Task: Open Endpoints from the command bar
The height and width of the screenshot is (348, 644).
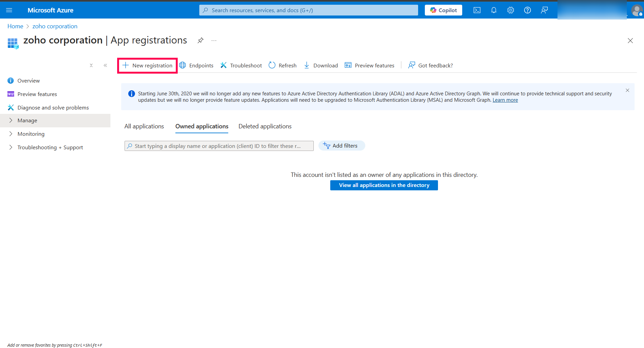Action: pos(197,65)
